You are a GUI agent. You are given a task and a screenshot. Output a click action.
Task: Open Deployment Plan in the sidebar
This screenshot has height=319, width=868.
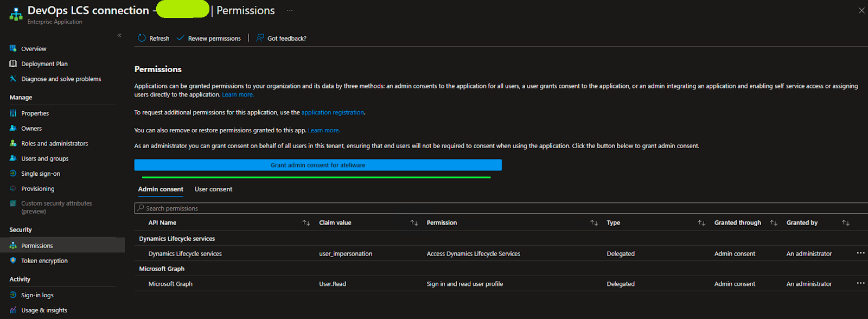[44, 64]
